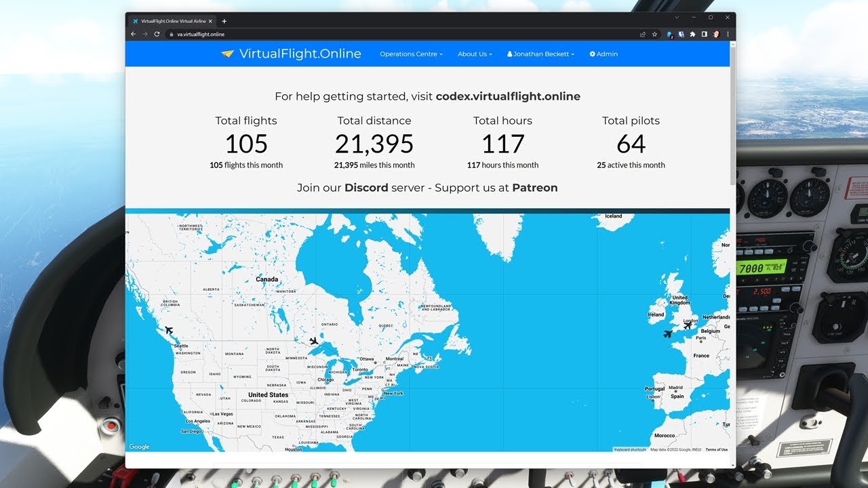Click the Iceland label on the map
868x488 pixels.
click(x=613, y=216)
